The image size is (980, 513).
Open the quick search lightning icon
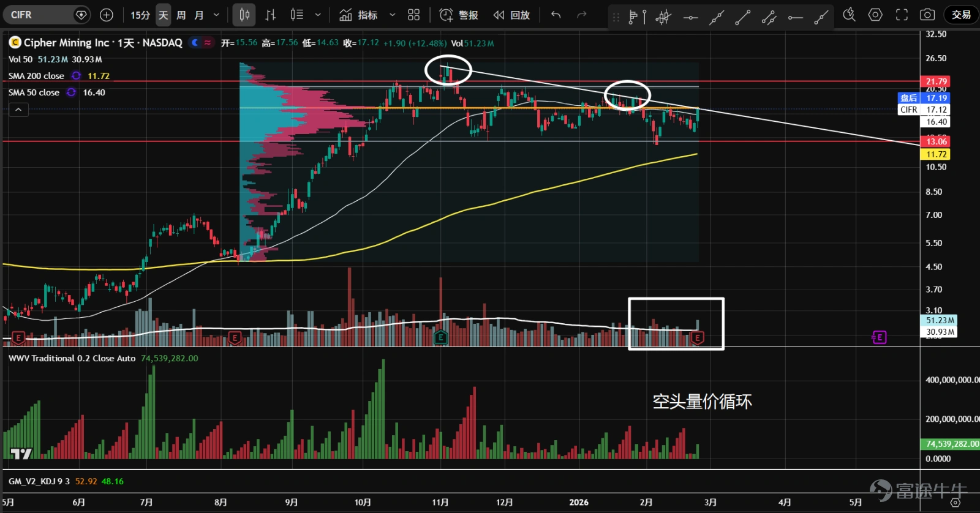(x=849, y=15)
